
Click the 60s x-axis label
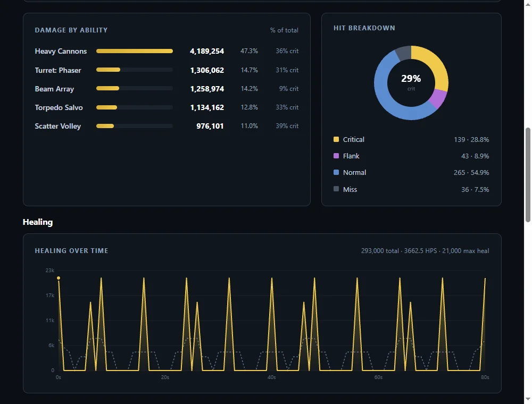coord(378,377)
